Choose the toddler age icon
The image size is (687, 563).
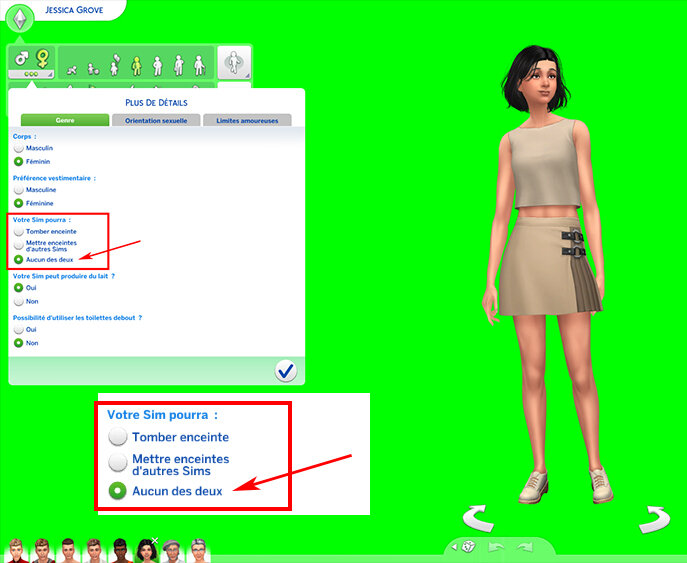pyautogui.click(x=93, y=69)
